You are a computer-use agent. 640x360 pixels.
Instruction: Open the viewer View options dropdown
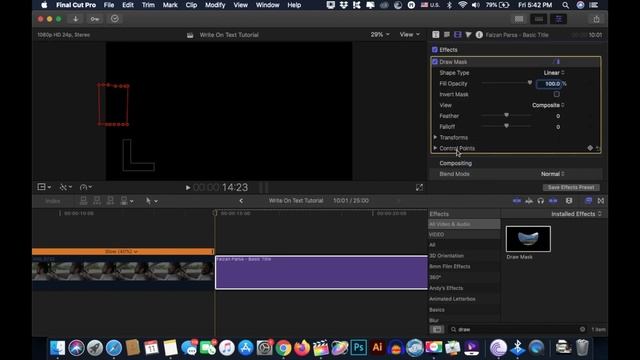(409, 35)
